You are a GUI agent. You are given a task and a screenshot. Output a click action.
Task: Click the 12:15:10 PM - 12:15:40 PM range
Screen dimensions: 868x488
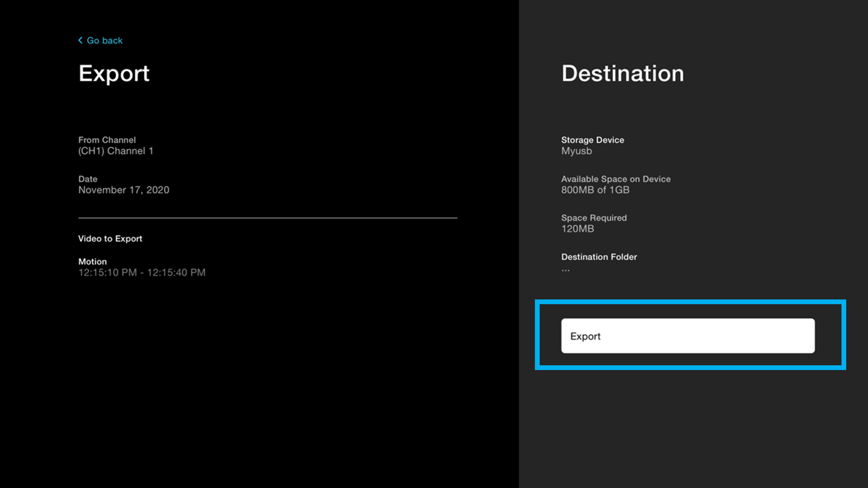click(x=142, y=272)
